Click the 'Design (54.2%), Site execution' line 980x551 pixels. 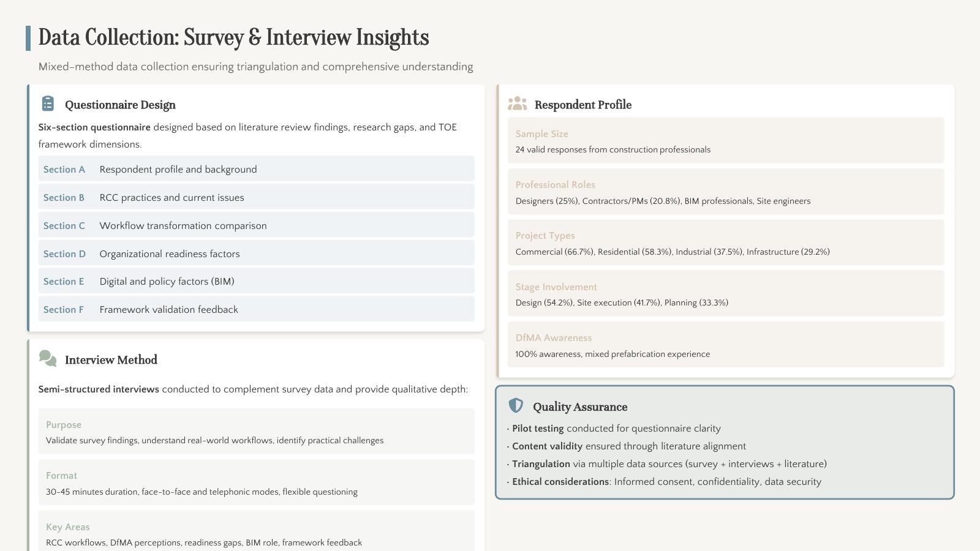pos(622,303)
